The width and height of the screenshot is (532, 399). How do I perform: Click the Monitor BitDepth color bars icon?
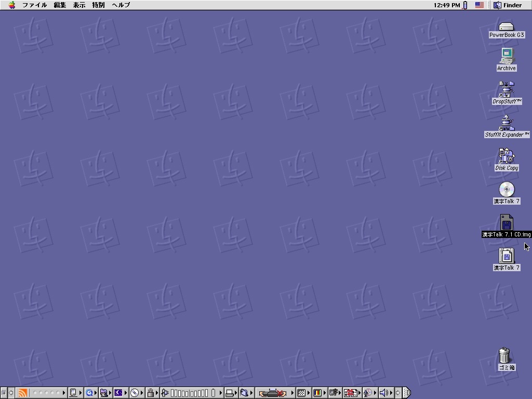point(317,393)
